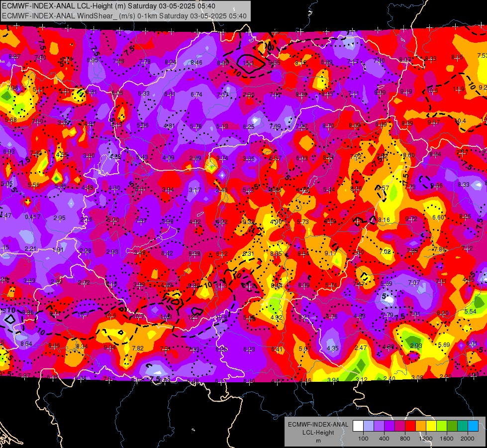Click the grid value 3.17
The height and width of the screenshot is (448, 487).
point(195,190)
